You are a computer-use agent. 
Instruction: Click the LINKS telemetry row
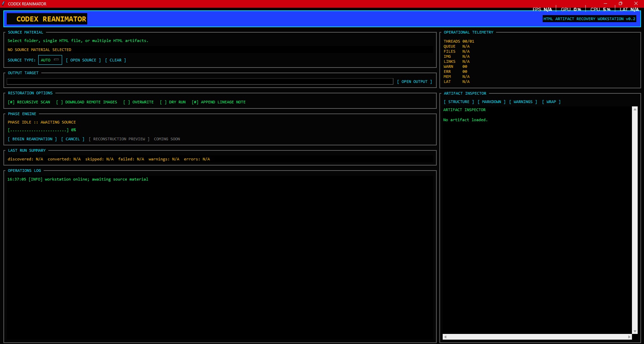(456, 61)
